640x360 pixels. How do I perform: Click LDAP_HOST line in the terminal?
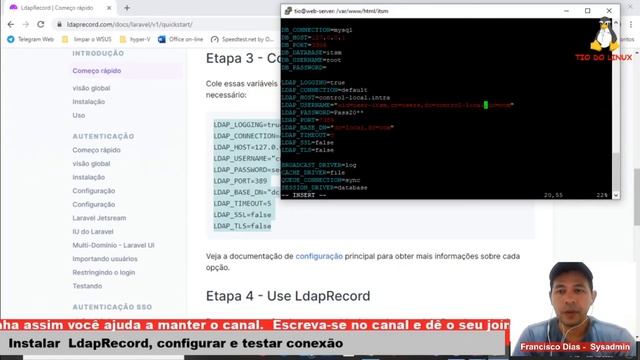click(336, 98)
